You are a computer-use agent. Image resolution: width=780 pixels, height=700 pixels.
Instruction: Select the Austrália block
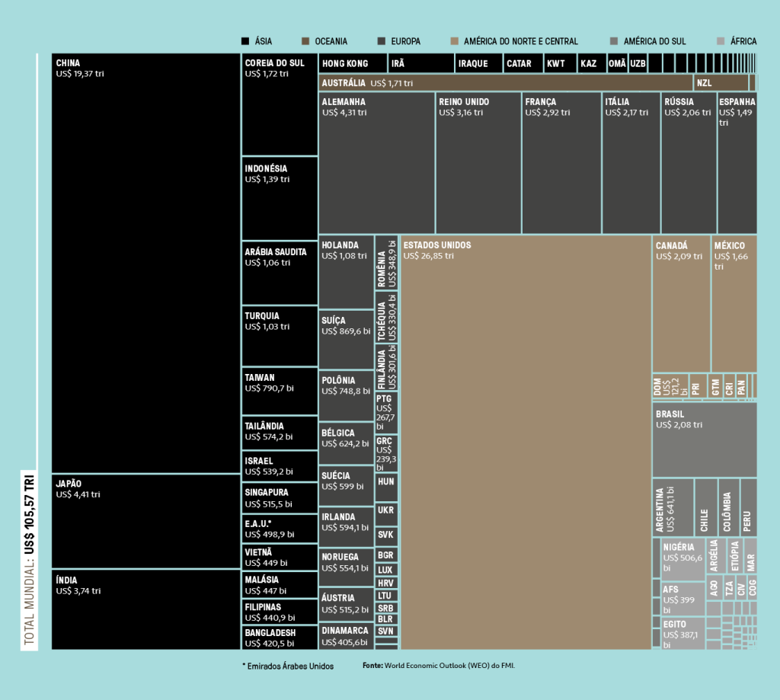pyautogui.click(x=506, y=82)
